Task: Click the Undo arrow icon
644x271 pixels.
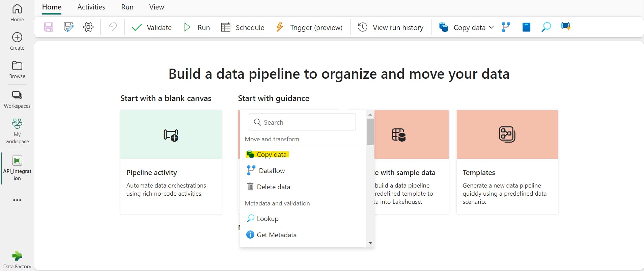Action: 112,27
